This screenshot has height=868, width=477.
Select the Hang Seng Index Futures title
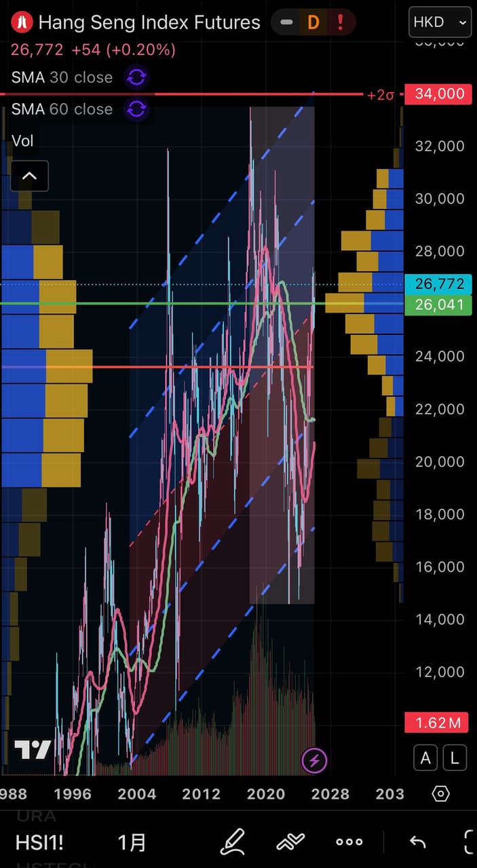click(x=149, y=22)
